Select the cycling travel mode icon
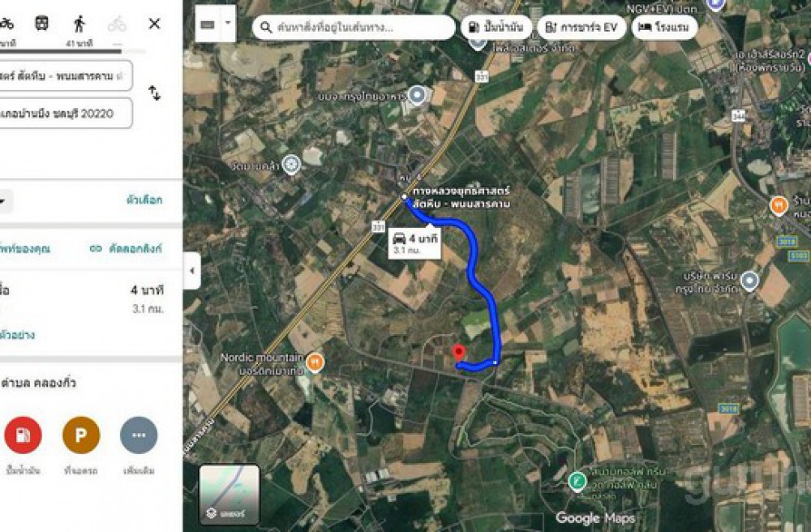This screenshot has height=532, width=811. [x=117, y=24]
